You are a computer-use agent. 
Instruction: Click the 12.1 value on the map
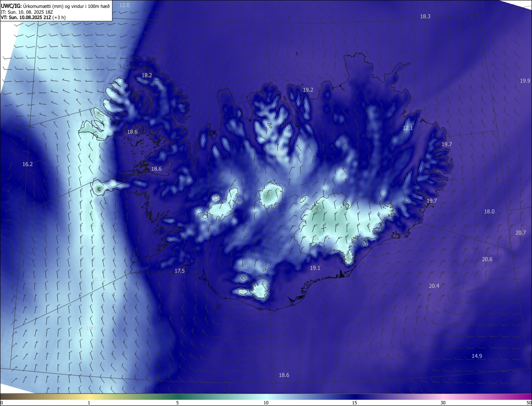point(408,128)
